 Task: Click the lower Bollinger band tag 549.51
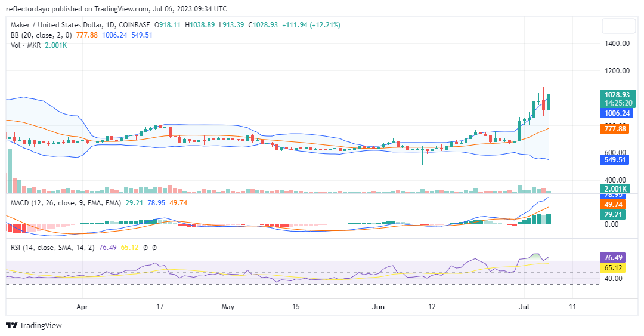615,159
